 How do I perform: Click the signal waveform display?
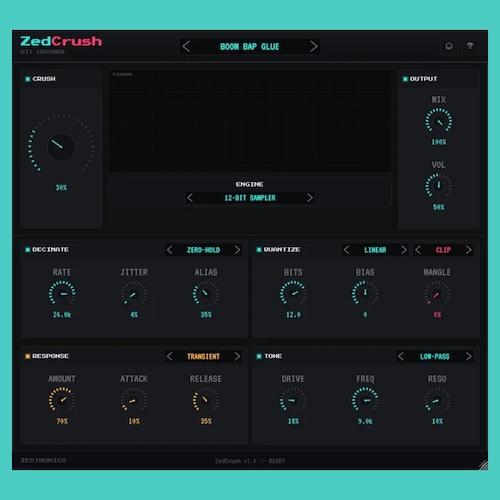coord(250,121)
